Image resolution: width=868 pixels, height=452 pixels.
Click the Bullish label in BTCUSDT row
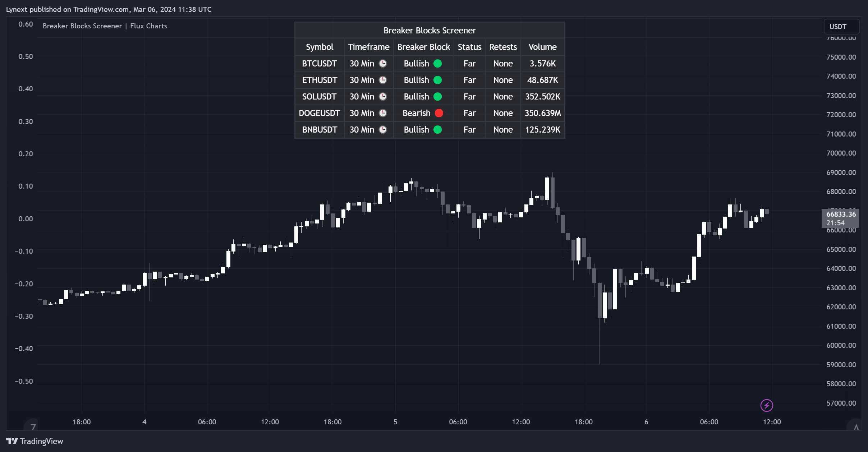[416, 64]
